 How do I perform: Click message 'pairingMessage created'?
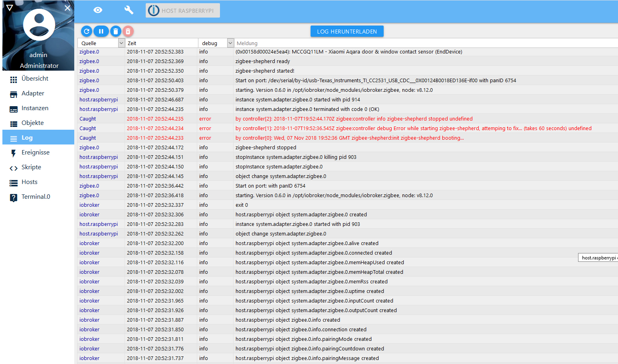click(x=307, y=358)
